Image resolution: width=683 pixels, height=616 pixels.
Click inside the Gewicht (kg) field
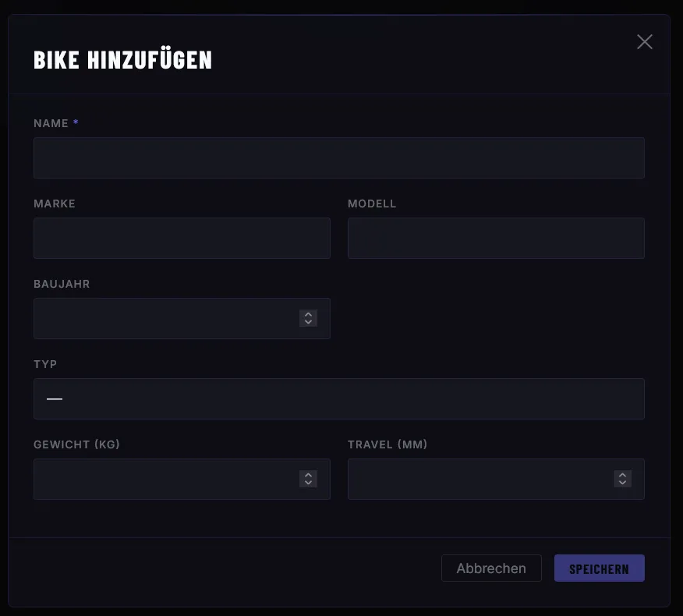pyautogui.click(x=164, y=480)
